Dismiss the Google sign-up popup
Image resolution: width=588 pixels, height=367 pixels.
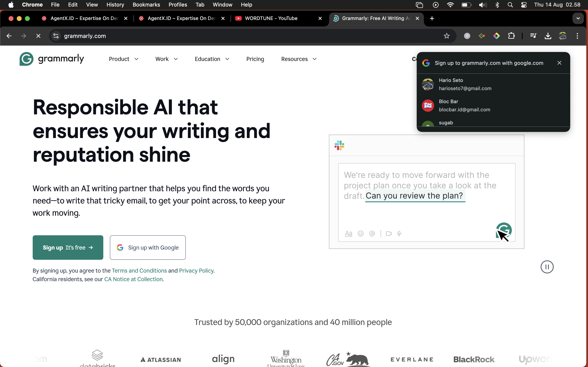(559, 63)
